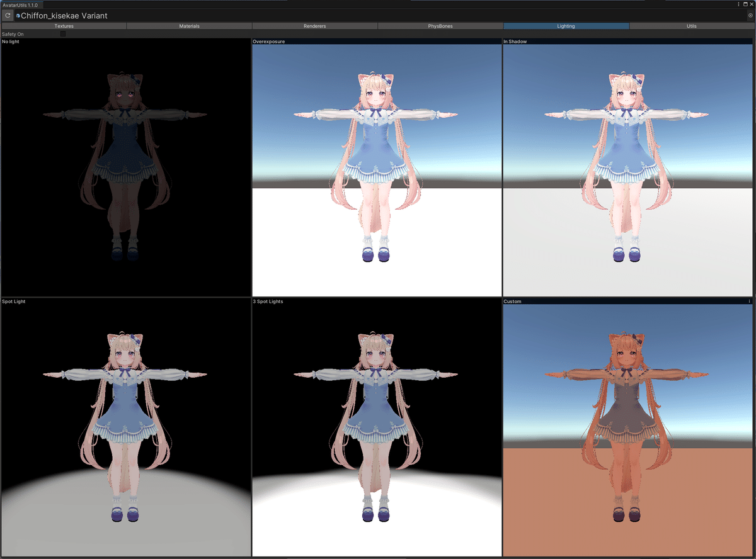Image resolution: width=756 pixels, height=559 pixels.
Task: Click the 'Spot Light' label
Action: click(x=13, y=302)
